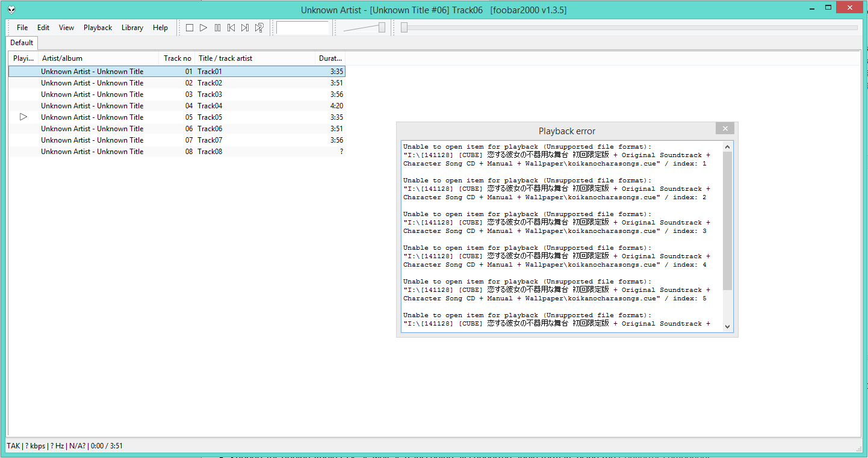Viewport: 868px width, 458px height.
Task: Adjust the volume slider handle
Action: [382, 28]
